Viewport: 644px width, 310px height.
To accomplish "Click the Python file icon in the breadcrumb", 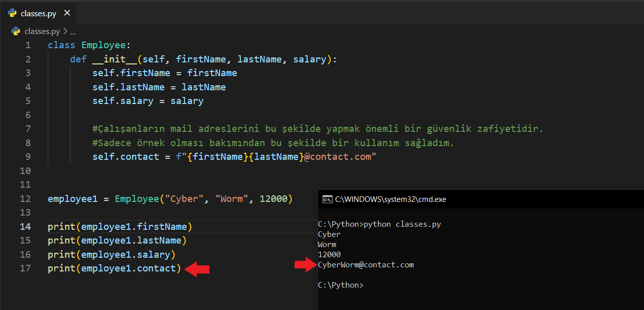I will click(x=16, y=31).
